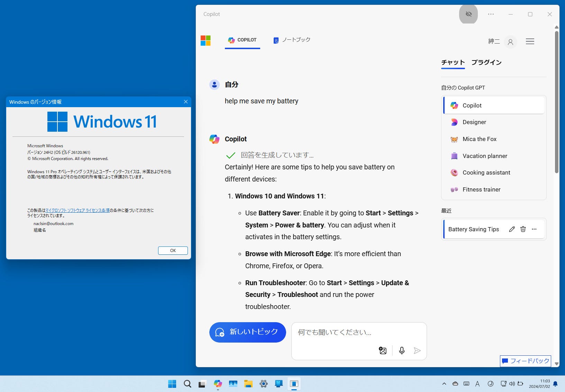Image resolution: width=565 pixels, height=392 pixels.
Task: Switch to the COPILOT tab
Action: (x=242, y=40)
